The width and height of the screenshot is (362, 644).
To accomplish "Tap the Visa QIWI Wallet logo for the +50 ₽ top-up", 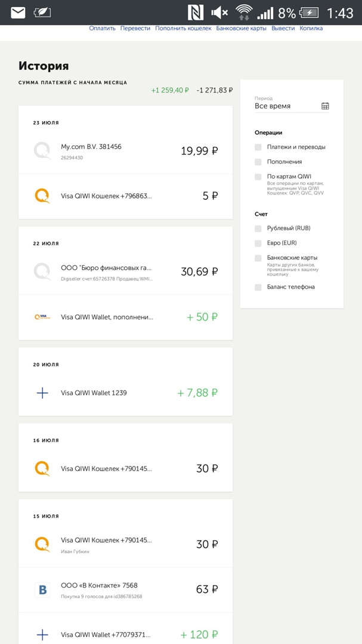I will 42,317.
